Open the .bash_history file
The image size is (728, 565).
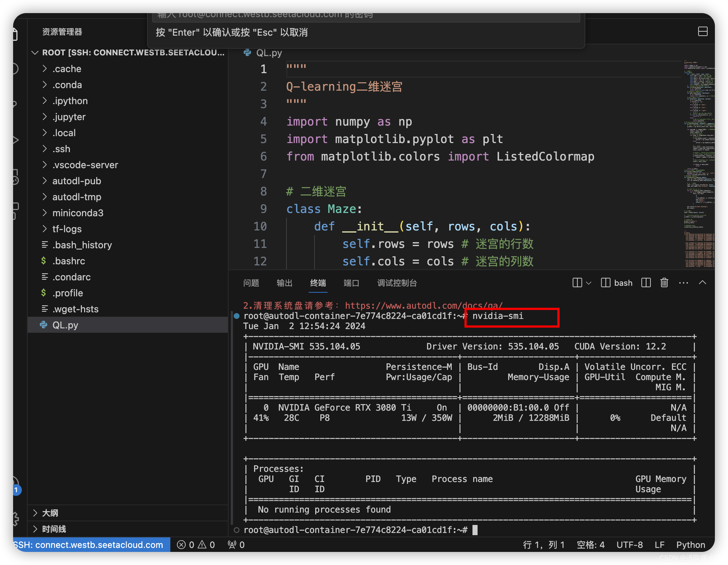coord(128,245)
